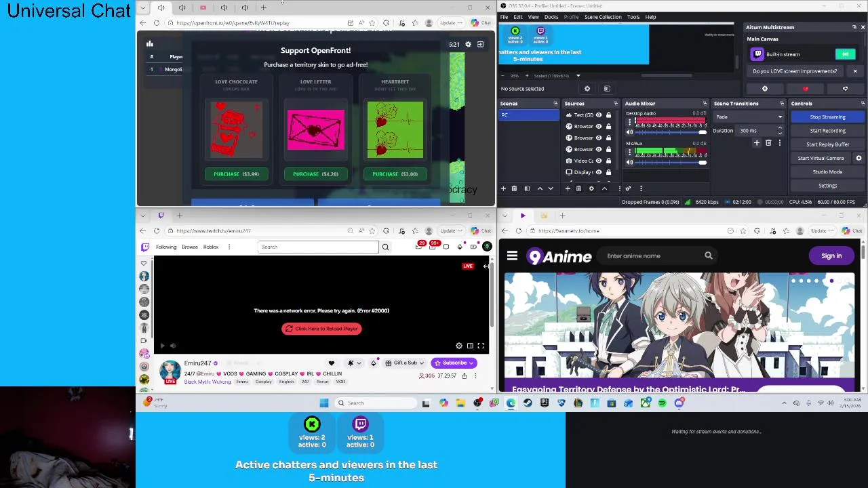Screen dimensions: 868x488
Task: Open the OBS Docks menu
Action: pos(551,17)
